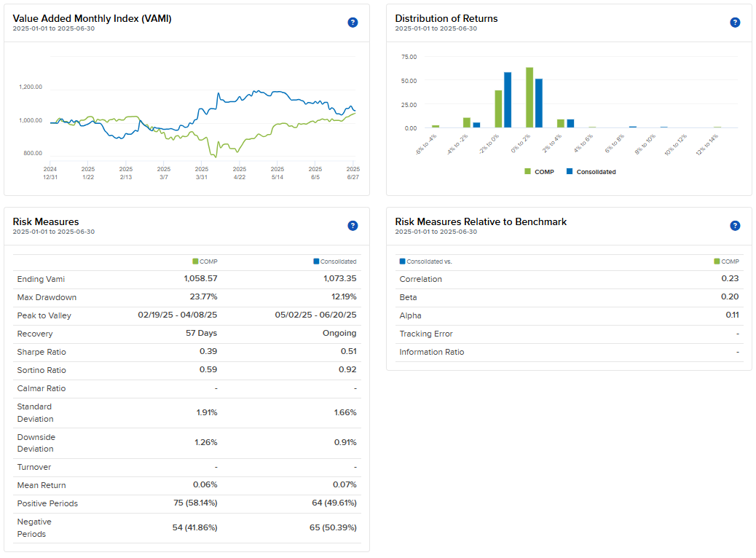Click green COMP swatch in Risk Measures header
Image resolution: width=756 pixels, height=558 pixels.
[195, 262]
